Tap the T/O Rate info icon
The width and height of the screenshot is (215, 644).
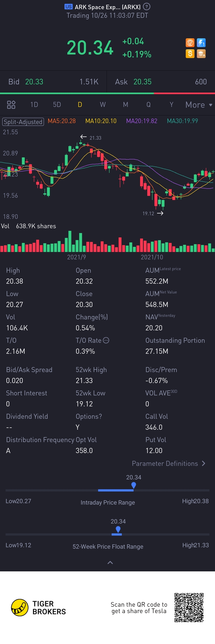[x=106, y=340]
